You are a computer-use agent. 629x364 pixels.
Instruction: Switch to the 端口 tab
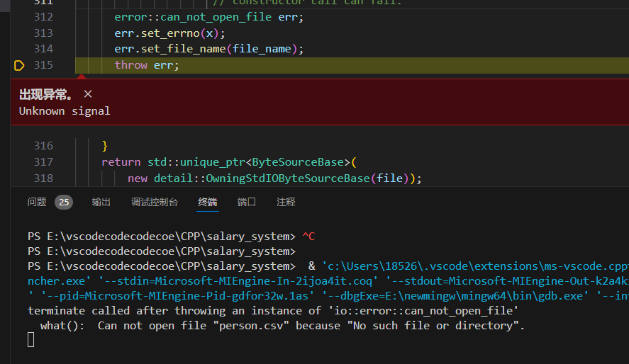247,202
